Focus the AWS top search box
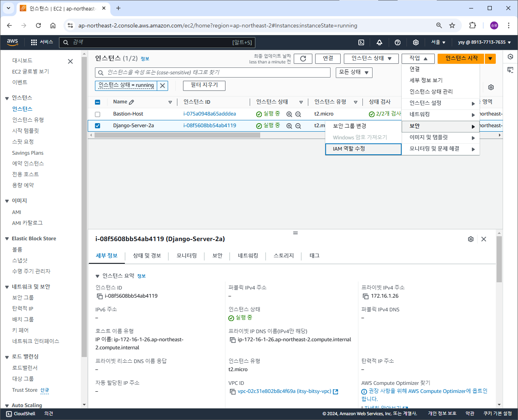This screenshot has width=518, height=420. coord(157,42)
